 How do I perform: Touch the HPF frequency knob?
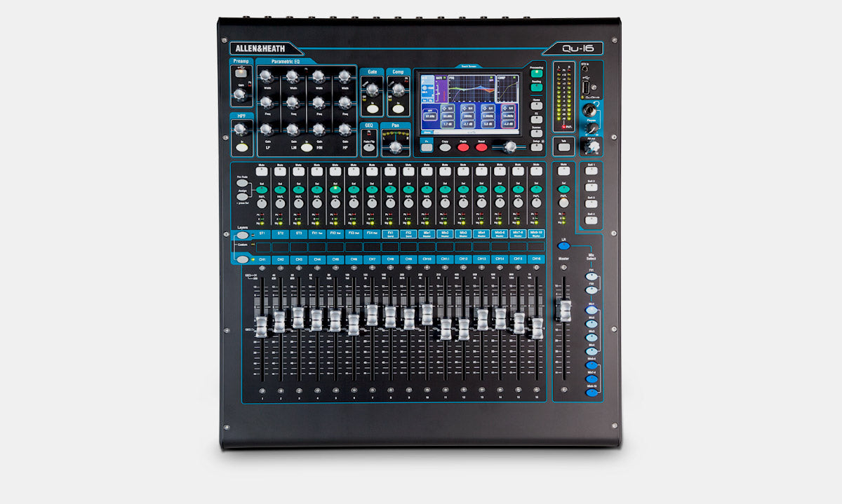241,129
